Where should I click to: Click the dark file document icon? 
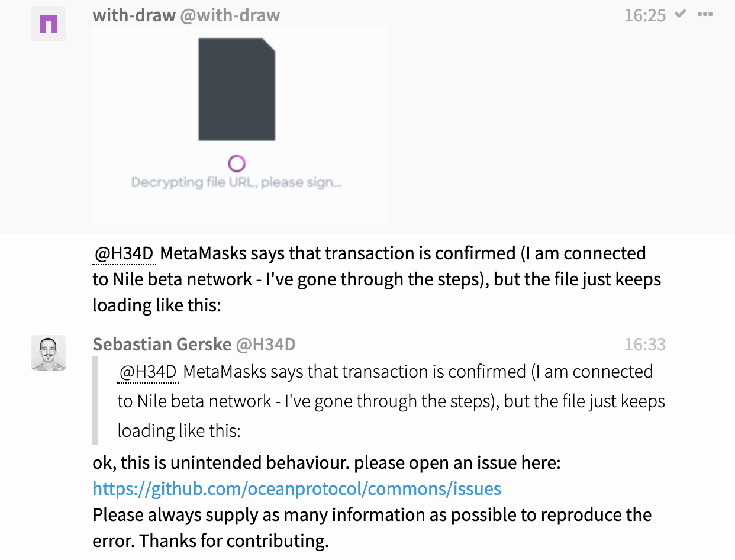[x=237, y=88]
